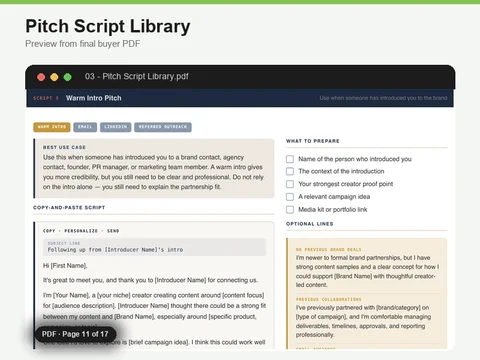
Task: Select the LINKEDIN tag
Action: pyautogui.click(x=115, y=127)
